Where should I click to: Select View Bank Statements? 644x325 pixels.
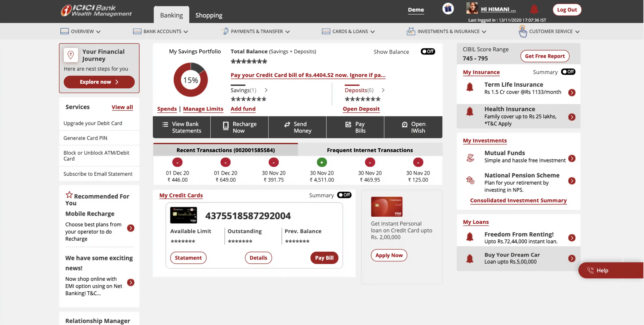click(182, 127)
